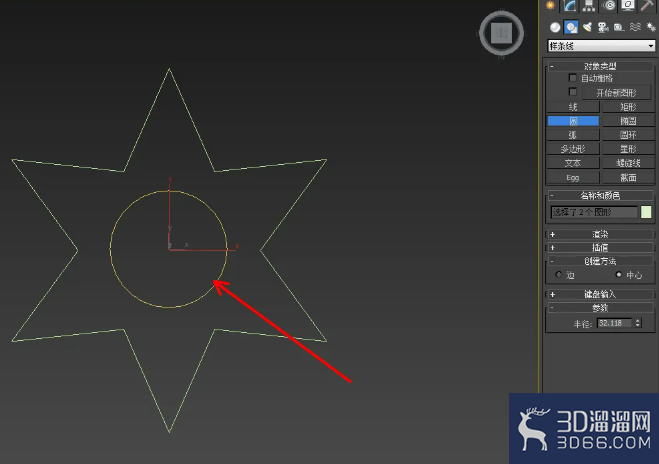Choose the 弧 arc shape button
This screenshot has height=464, width=659.
[573, 135]
